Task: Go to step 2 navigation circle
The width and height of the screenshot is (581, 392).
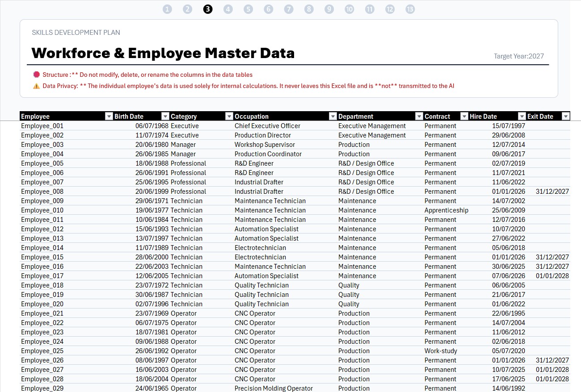Action: pyautogui.click(x=187, y=9)
